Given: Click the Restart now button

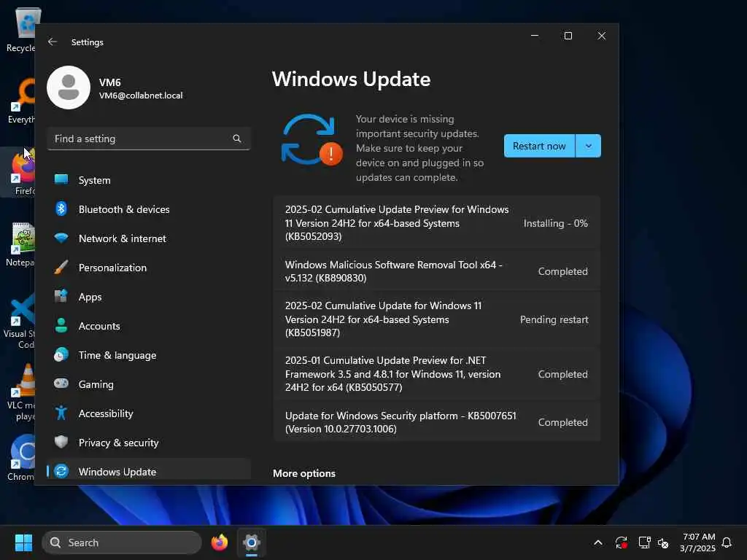Looking at the screenshot, I should pyautogui.click(x=539, y=146).
